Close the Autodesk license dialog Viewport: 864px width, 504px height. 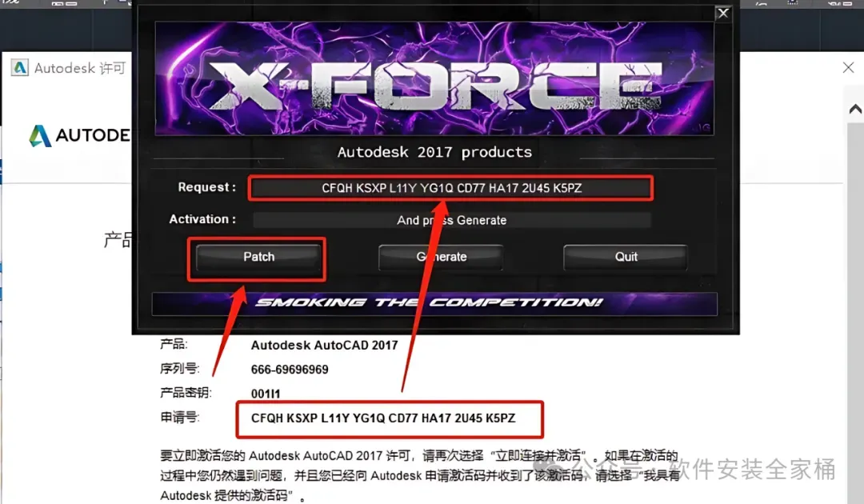[848, 68]
